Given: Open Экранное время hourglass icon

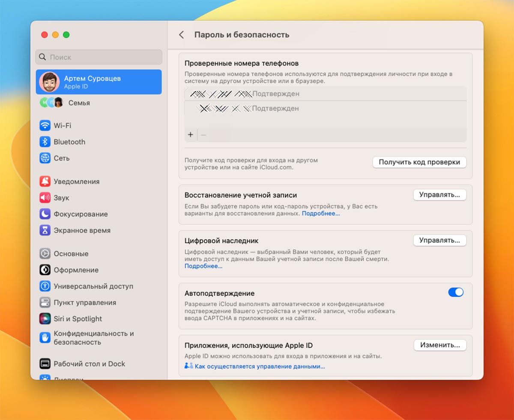Looking at the screenshot, I should [x=45, y=230].
